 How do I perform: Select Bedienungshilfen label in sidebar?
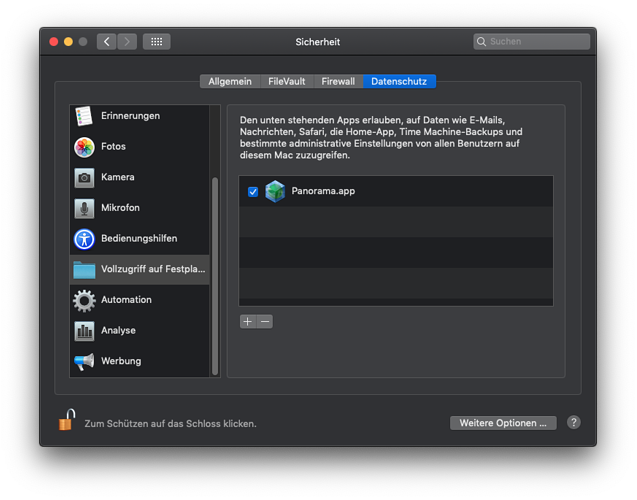(139, 239)
